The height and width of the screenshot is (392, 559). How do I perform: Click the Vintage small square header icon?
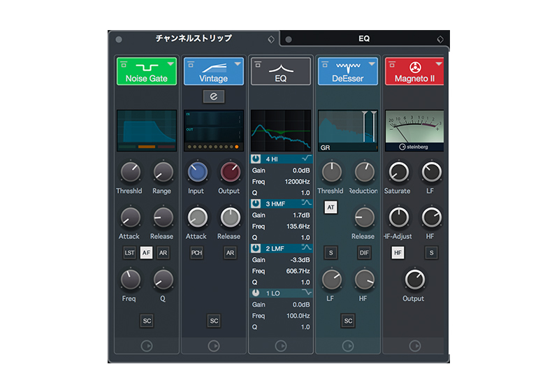pos(191,64)
